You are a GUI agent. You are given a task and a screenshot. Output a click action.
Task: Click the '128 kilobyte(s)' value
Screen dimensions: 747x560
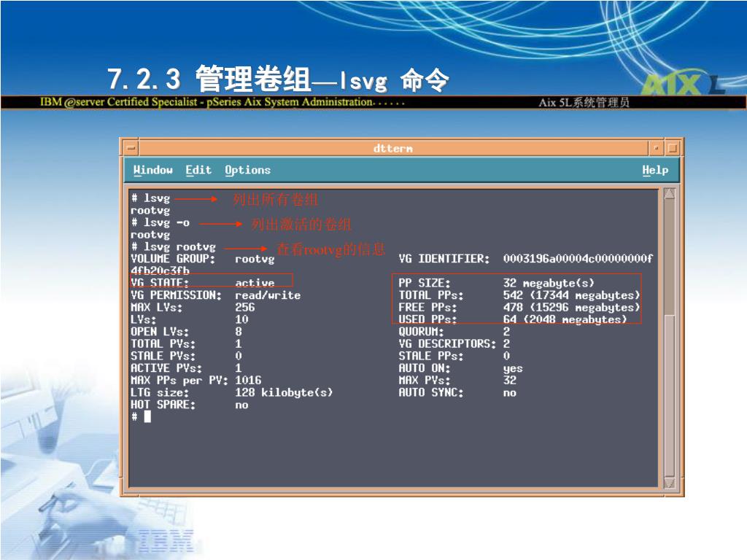(x=284, y=392)
